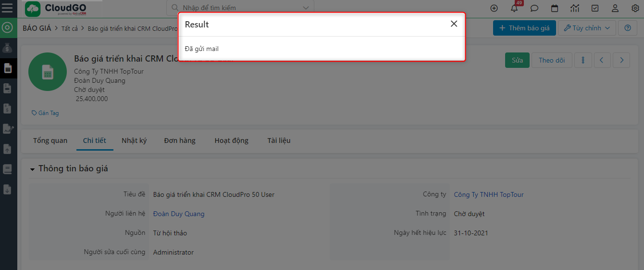This screenshot has height=270, width=644.
Task: Go to the next record arrow
Action: pos(621,60)
